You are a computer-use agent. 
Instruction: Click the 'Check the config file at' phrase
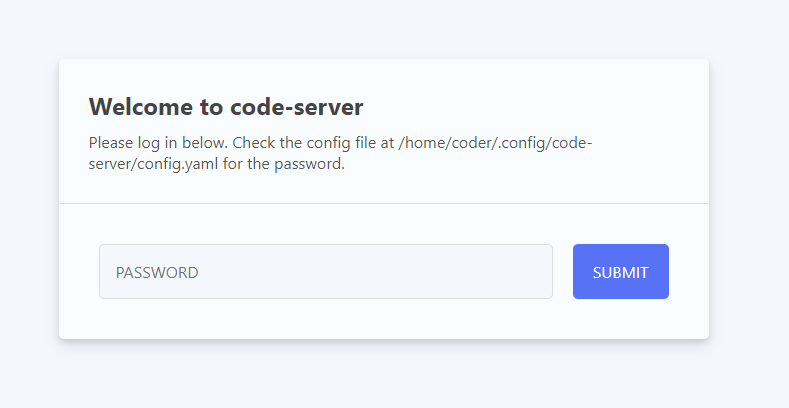(x=313, y=143)
